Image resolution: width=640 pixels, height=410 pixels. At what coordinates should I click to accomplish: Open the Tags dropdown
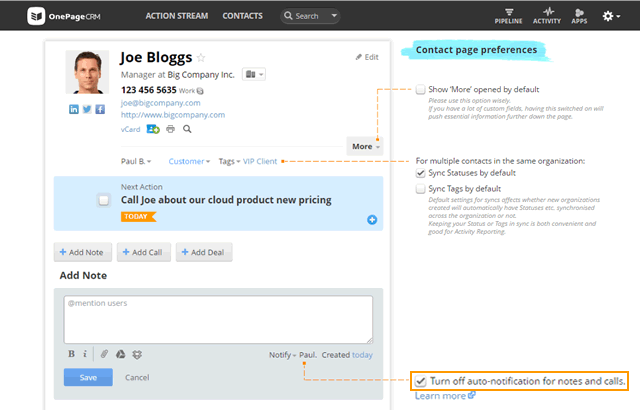pos(229,162)
